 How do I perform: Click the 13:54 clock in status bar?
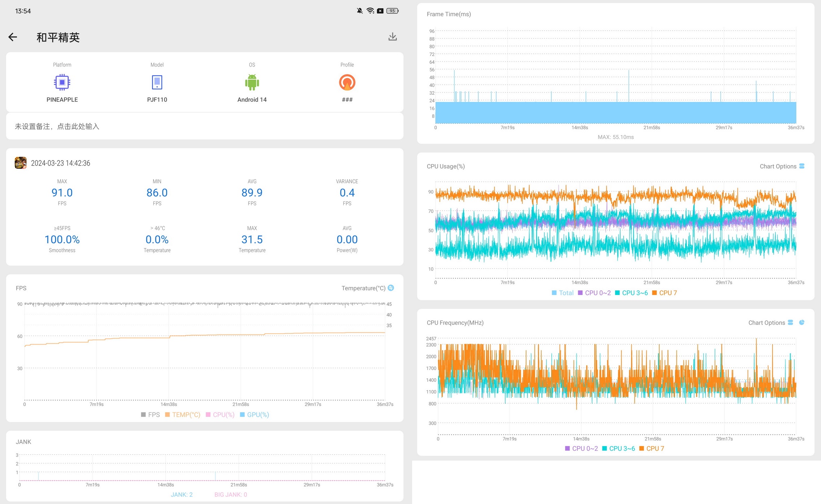[23, 11]
